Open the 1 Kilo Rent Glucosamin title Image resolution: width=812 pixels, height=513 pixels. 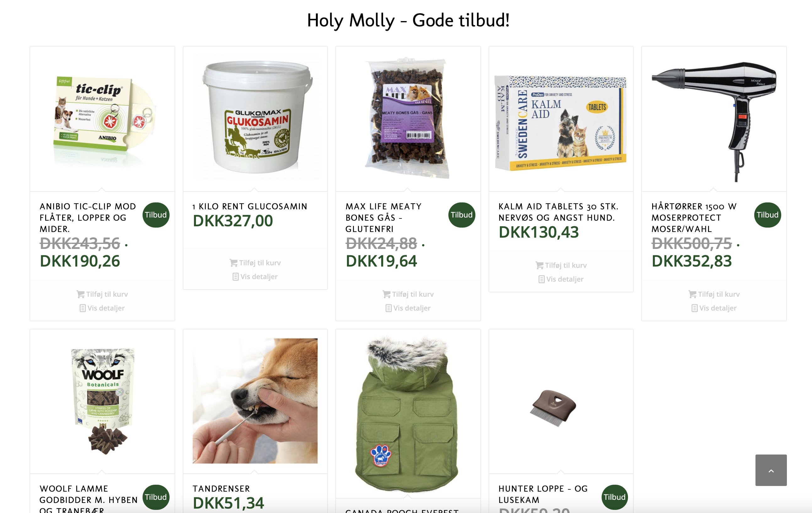point(250,206)
